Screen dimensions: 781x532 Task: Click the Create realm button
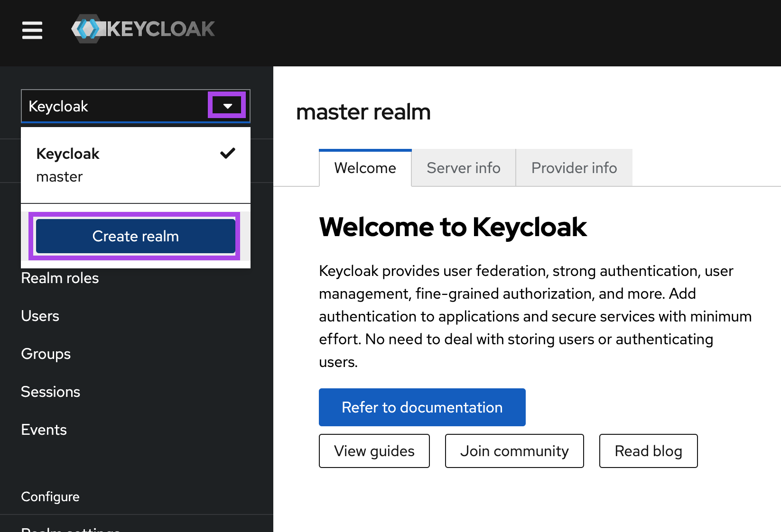(136, 236)
